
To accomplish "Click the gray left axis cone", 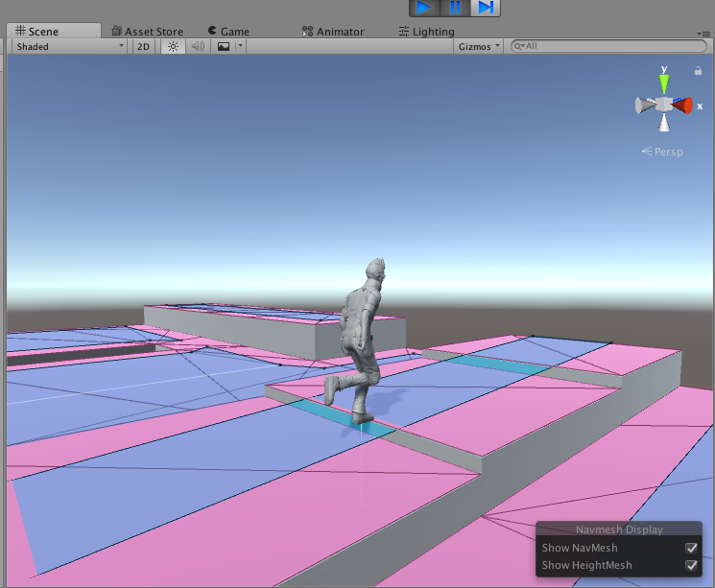I will (x=645, y=106).
